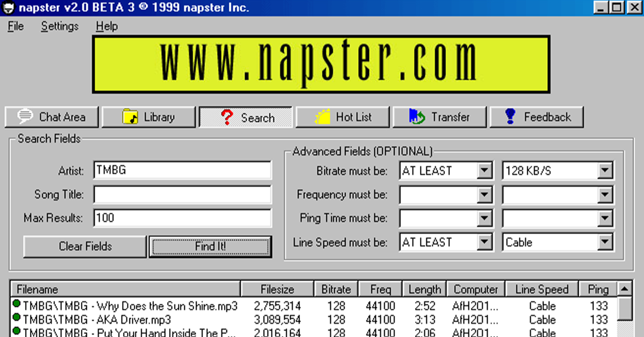The width and height of the screenshot is (644, 337).
Task: Open the Settings menu
Action: point(59,26)
